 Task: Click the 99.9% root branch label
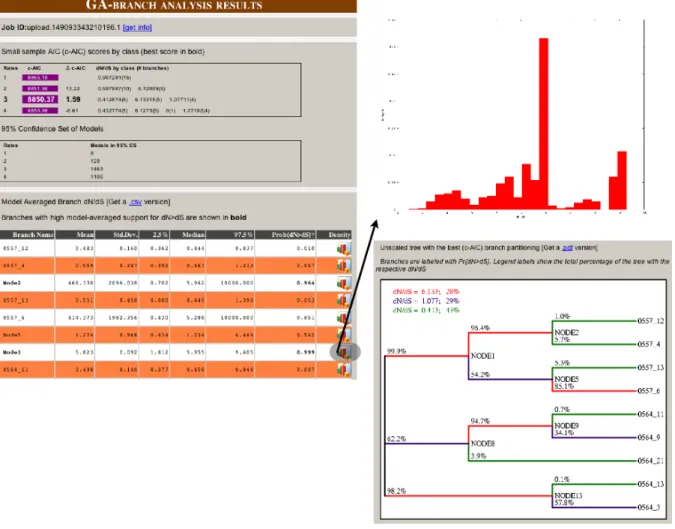point(396,351)
